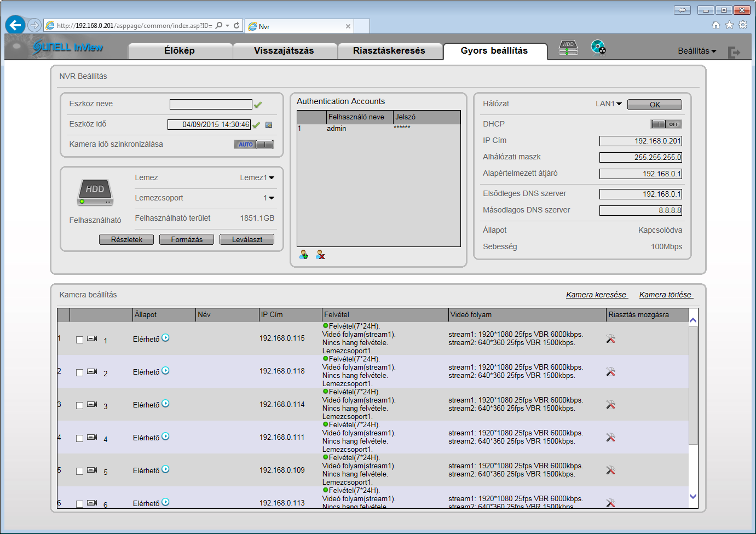Play live preview for camera 192.168.0.111
The height and width of the screenshot is (534, 756).
coord(165,437)
